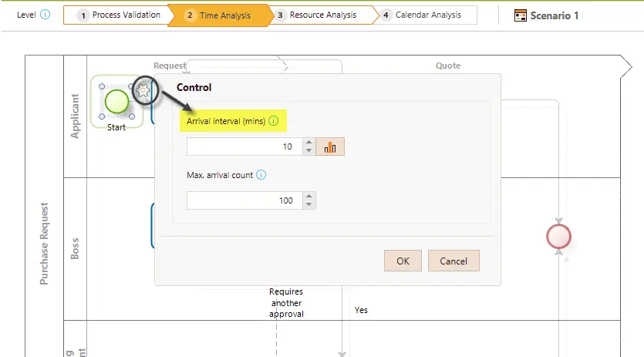Select the green Start event
The image size is (644, 357).
coord(116,102)
